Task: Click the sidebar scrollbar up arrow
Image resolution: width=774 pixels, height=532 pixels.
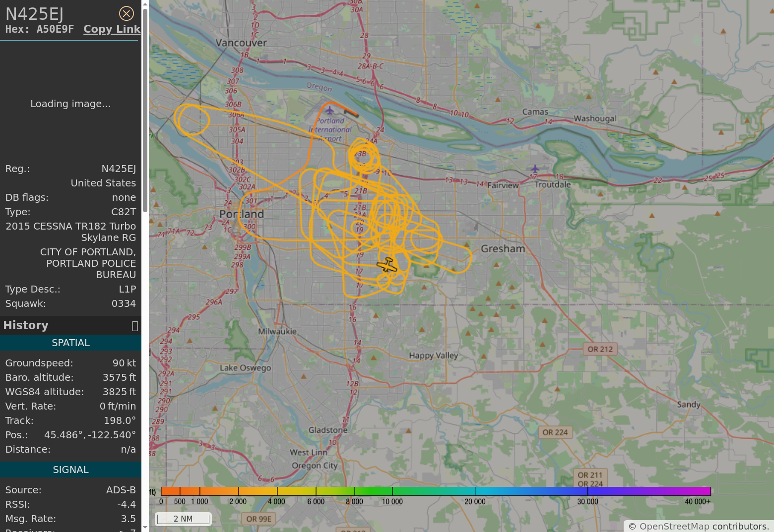Action: 145,4
